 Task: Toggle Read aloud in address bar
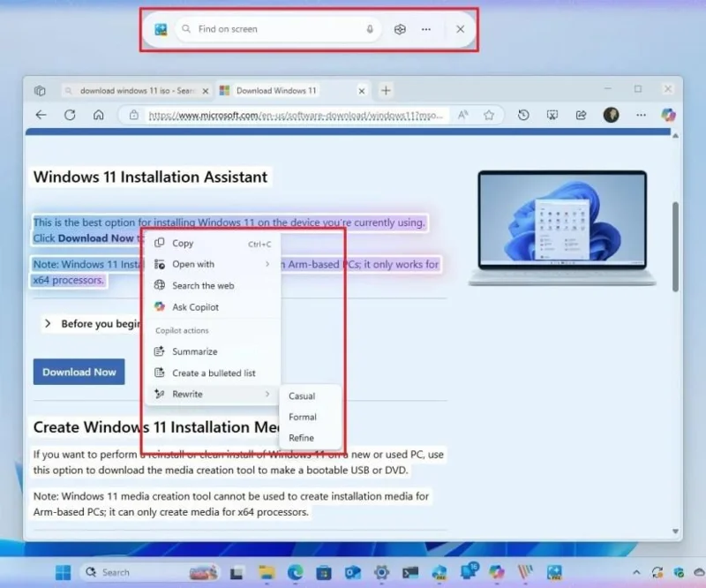coord(462,115)
